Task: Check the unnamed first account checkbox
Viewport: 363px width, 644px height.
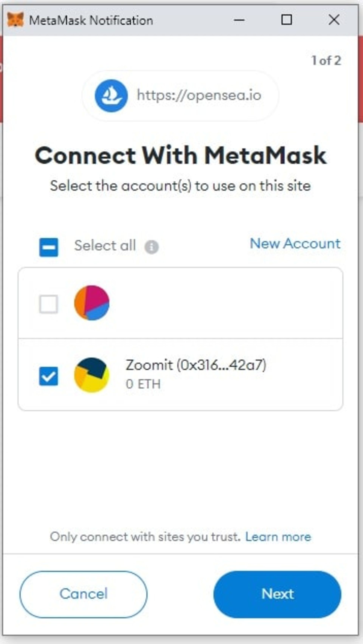Action: point(49,304)
